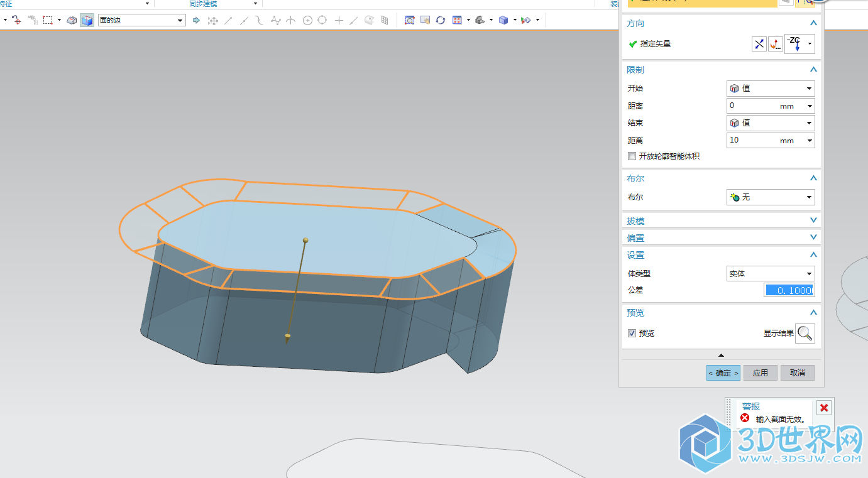The width and height of the screenshot is (868, 478).
Task: Toggle the arc center circle-dot snap icon
Action: click(x=307, y=20)
